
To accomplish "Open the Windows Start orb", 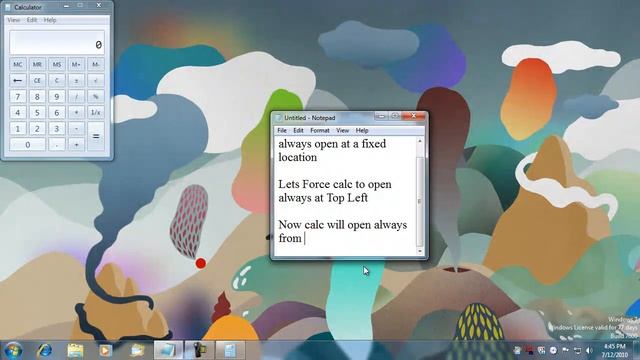I will click(13, 351).
